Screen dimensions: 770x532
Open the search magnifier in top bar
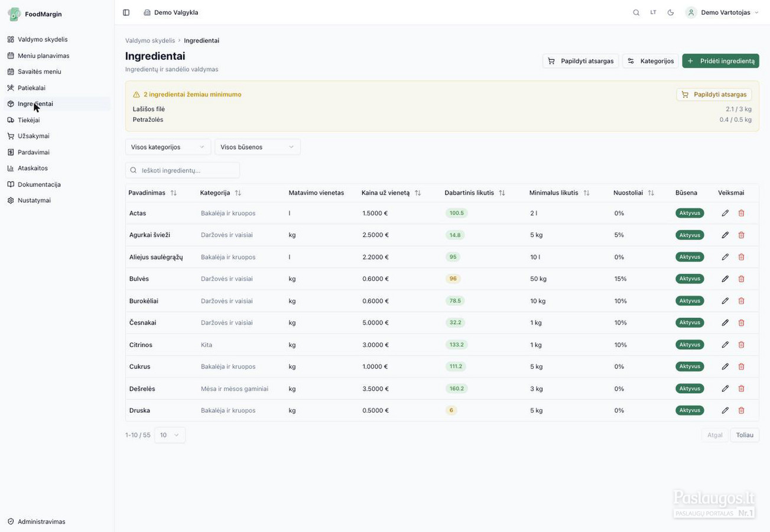click(x=636, y=12)
